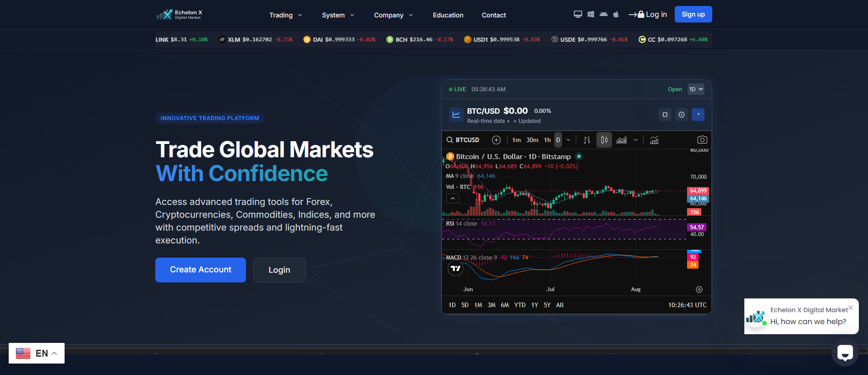Click the Create Account button

[201, 270]
